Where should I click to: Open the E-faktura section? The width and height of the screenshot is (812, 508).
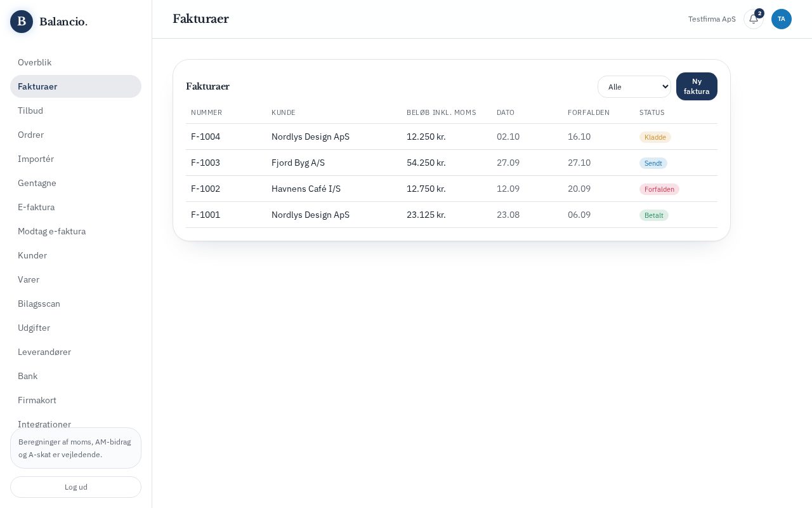(x=75, y=207)
